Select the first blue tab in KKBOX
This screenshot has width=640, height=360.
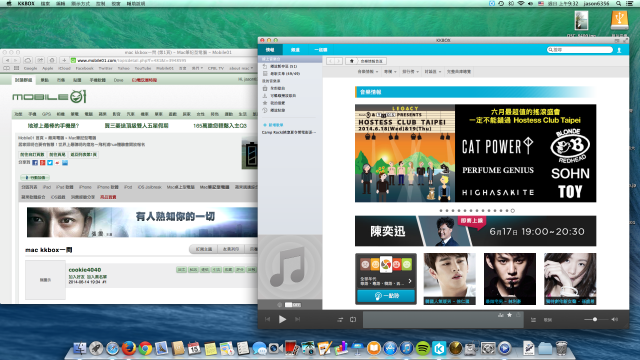point(270,50)
